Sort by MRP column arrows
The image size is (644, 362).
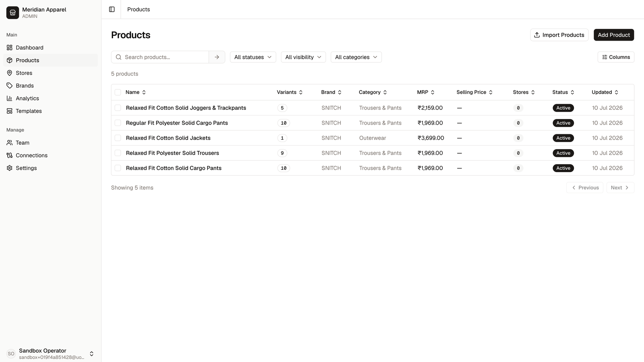click(433, 93)
